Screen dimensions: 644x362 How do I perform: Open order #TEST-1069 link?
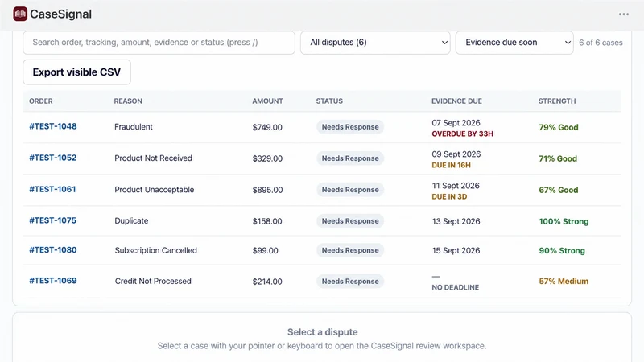click(53, 281)
